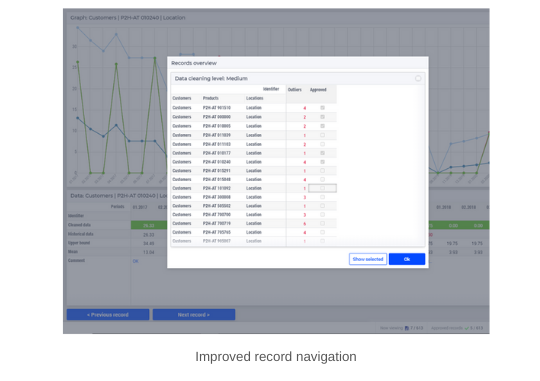Click the Outliers column header
Viewport: 540px width, 381px height.
294,90
